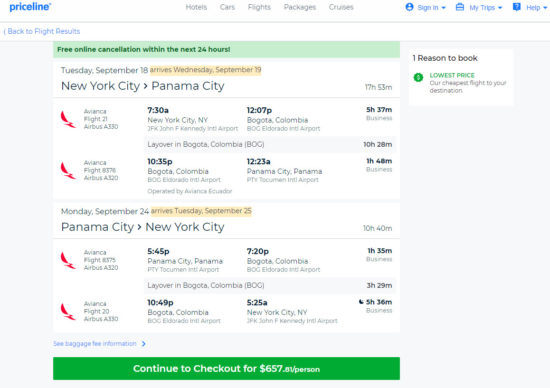
Task: Open See baggage fee information link
Action: pos(99,343)
